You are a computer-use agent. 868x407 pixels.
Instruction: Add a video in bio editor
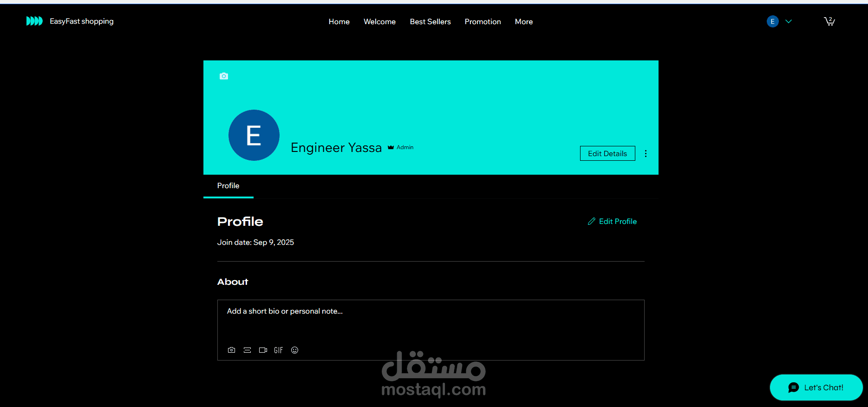tap(263, 350)
